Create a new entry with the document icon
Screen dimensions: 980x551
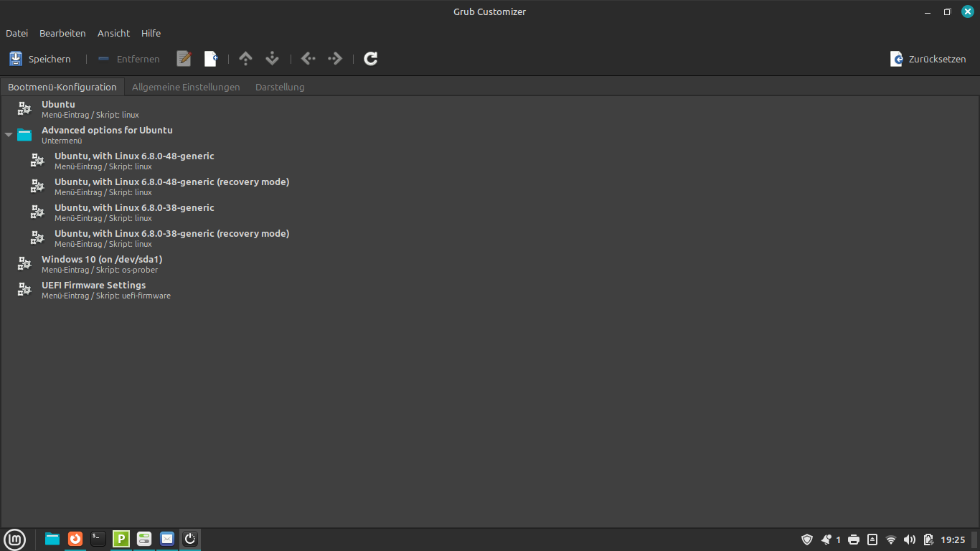pos(211,59)
